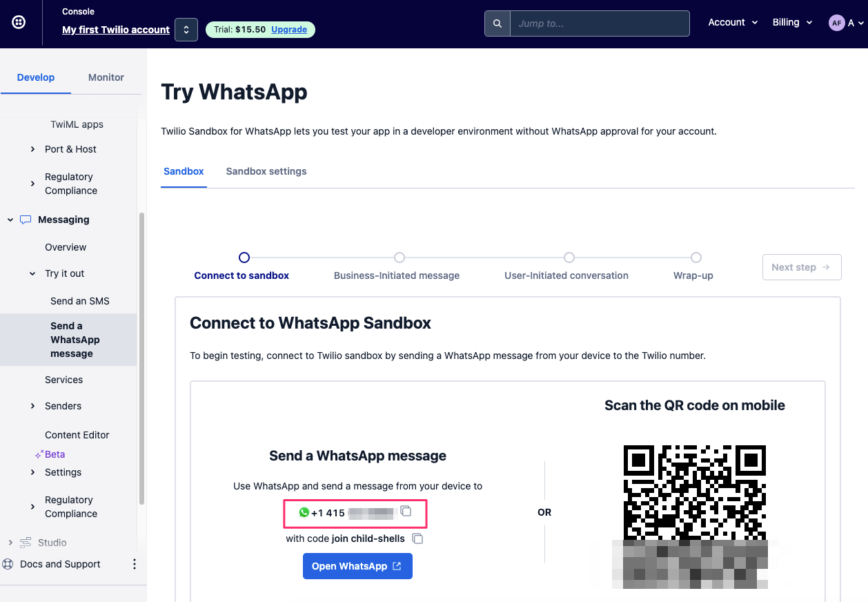
Task: Click the Studio flow icon
Action: [x=26, y=543]
